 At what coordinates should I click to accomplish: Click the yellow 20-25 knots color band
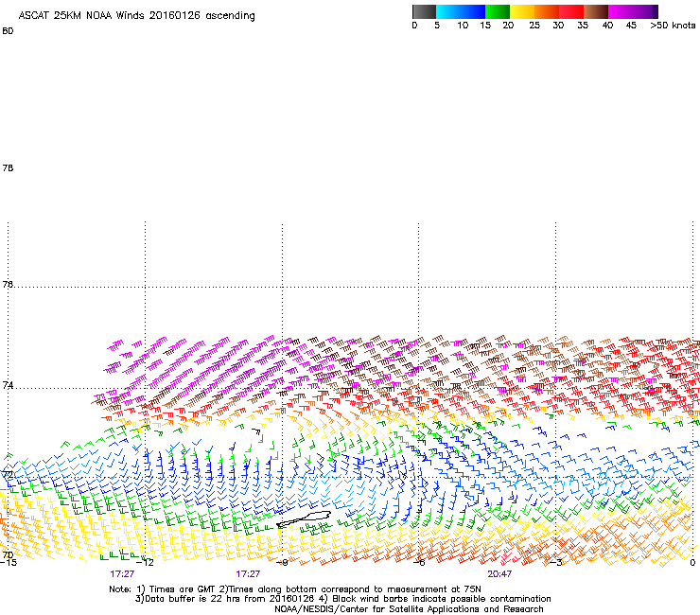click(522, 11)
